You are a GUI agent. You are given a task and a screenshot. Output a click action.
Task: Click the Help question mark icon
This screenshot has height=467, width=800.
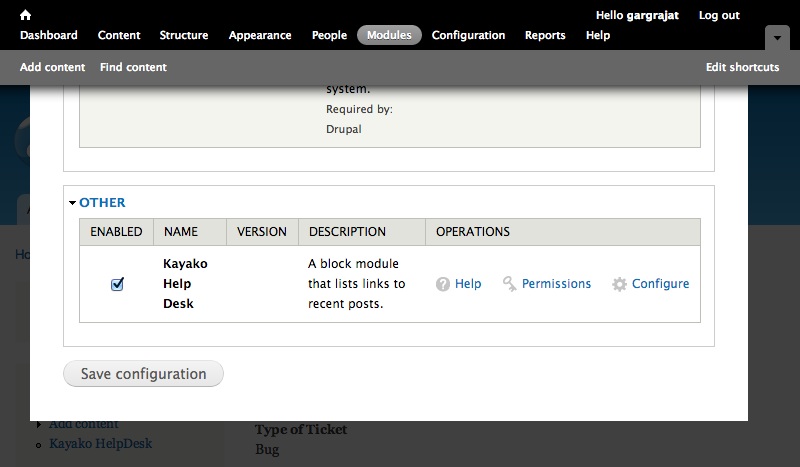(x=443, y=284)
